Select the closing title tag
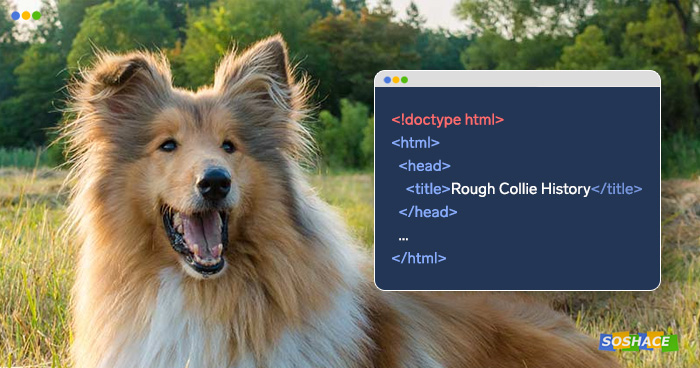This screenshot has width=700, height=368. [x=617, y=189]
